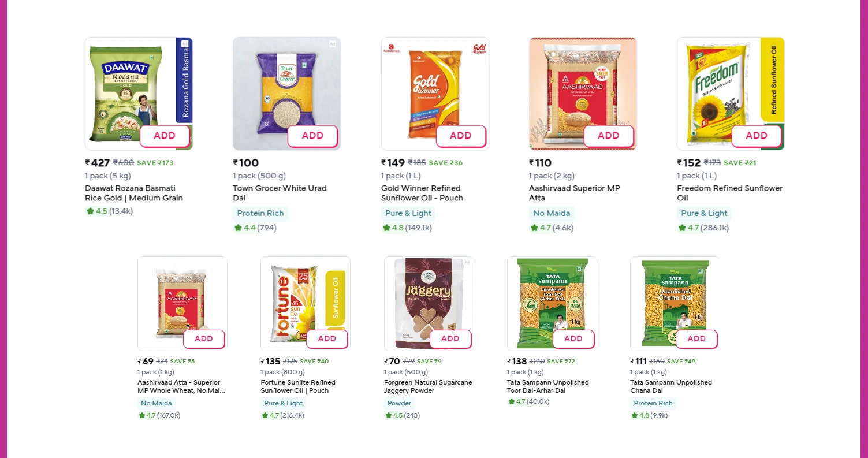Open Tata Sampann Unpolished Chana Dal title
Screen dimensions: 868x458
coord(670,386)
